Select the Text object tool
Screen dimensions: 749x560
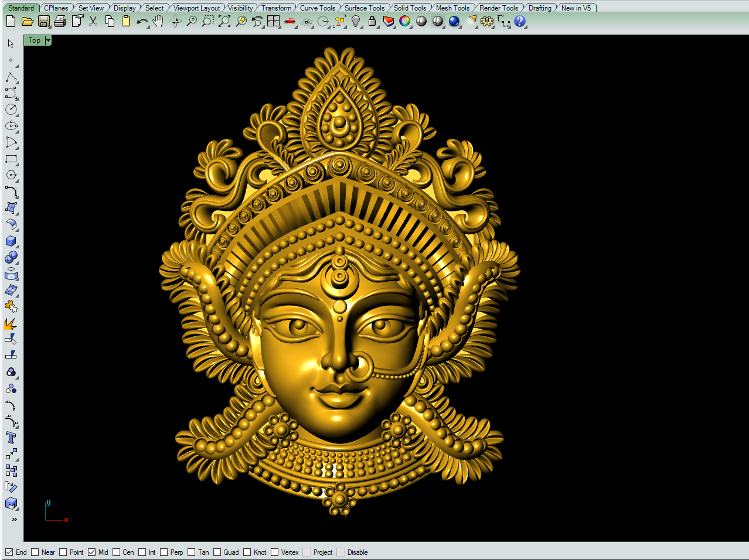(11, 438)
